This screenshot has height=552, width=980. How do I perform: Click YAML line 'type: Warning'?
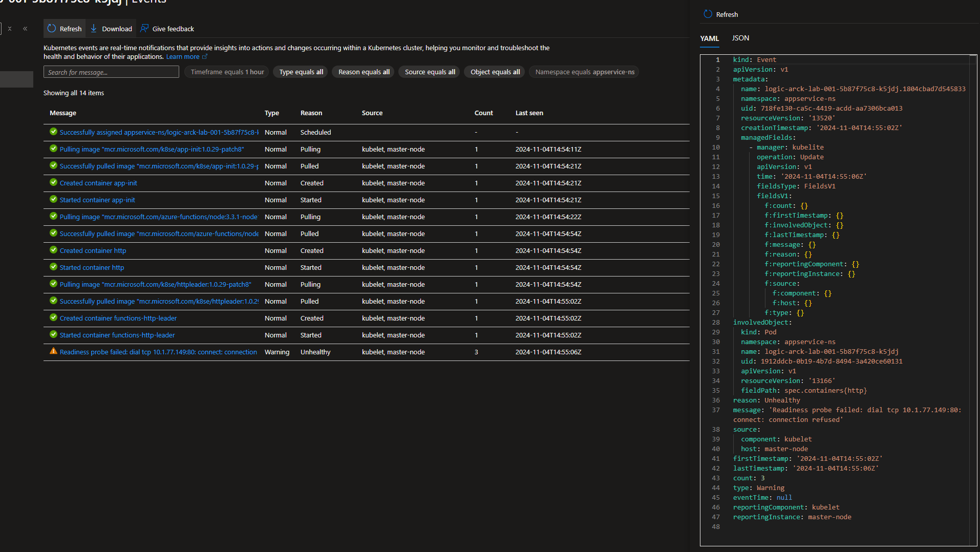[758, 488]
